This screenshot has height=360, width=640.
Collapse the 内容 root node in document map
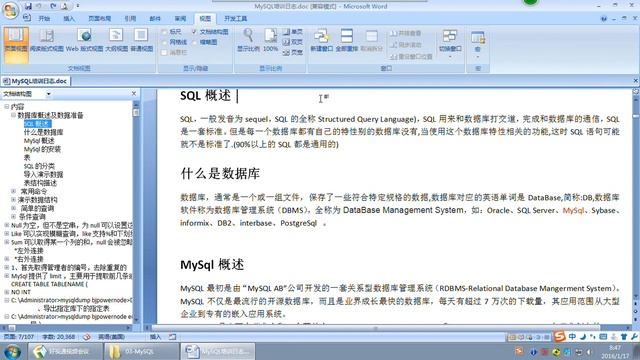pyautogui.click(x=7, y=107)
